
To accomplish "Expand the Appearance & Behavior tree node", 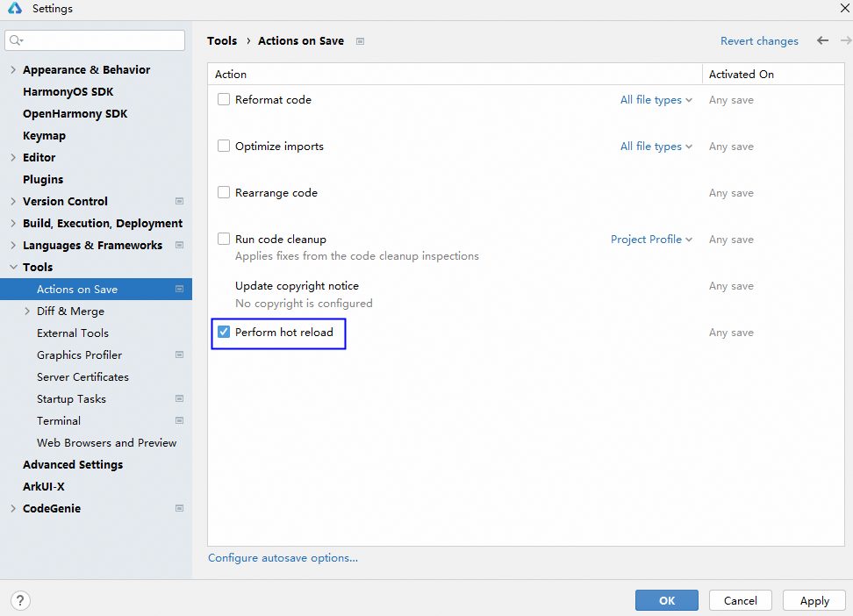I will pyautogui.click(x=13, y=70).
